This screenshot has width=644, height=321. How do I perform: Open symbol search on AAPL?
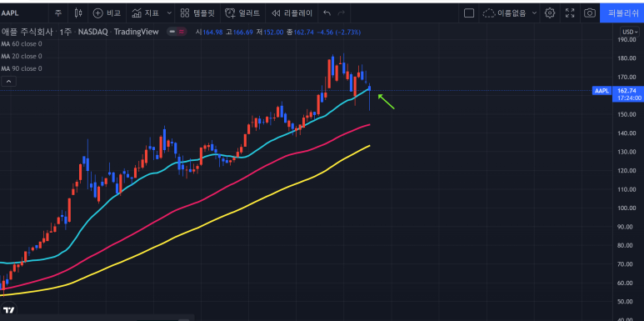click(x=10, y=13)
